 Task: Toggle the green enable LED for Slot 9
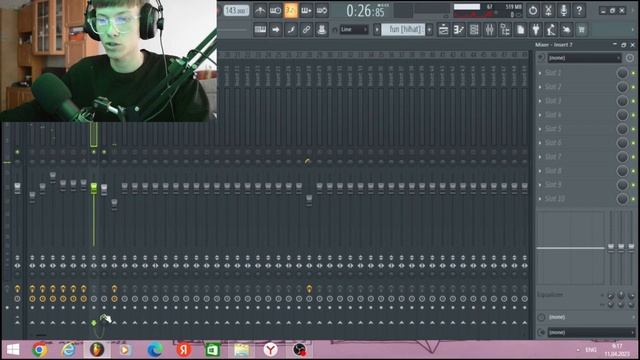pyautogui.click(x=633, y=185)
